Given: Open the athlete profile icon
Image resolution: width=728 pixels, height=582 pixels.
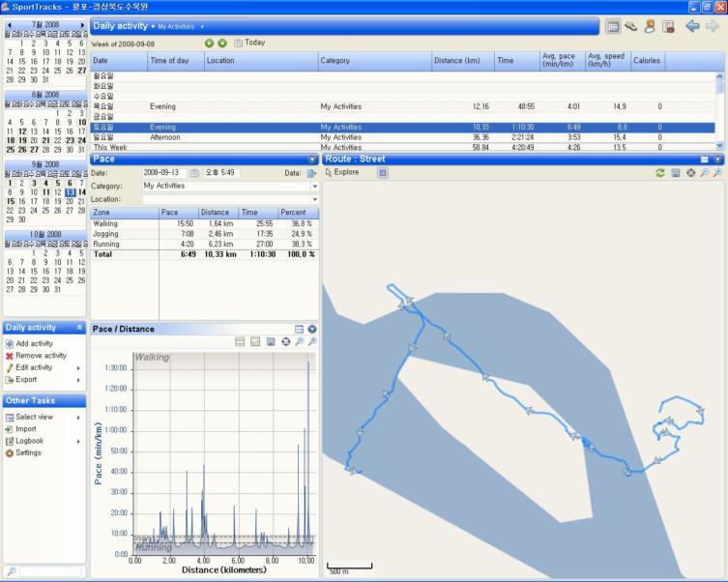Looking at the screenshot, I should click(650, 26).
